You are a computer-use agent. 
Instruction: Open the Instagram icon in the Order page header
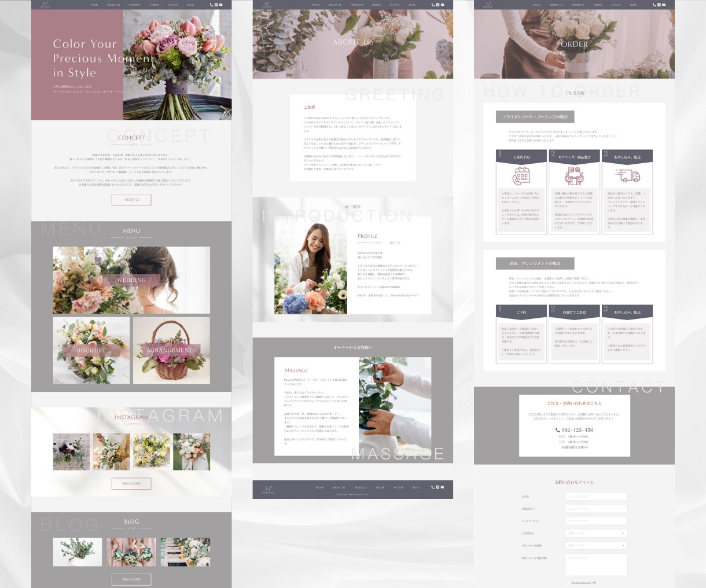[659, 5]
